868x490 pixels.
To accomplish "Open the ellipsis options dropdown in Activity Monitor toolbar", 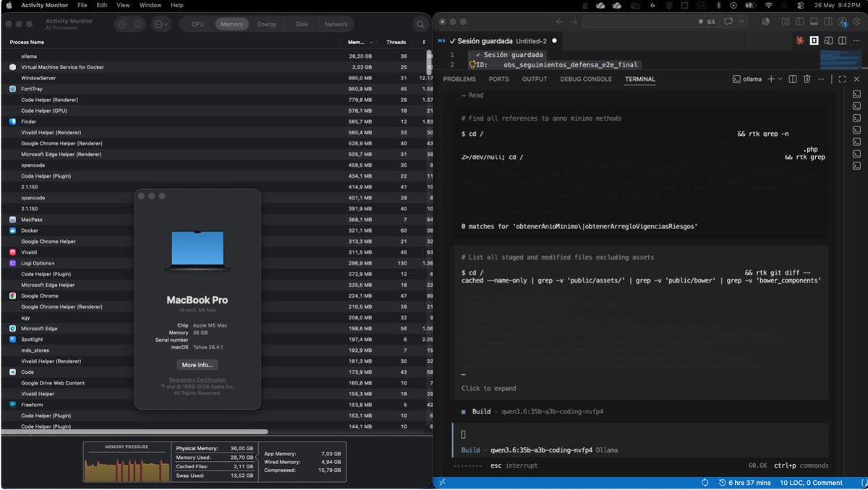I will (x=161, y=24).
